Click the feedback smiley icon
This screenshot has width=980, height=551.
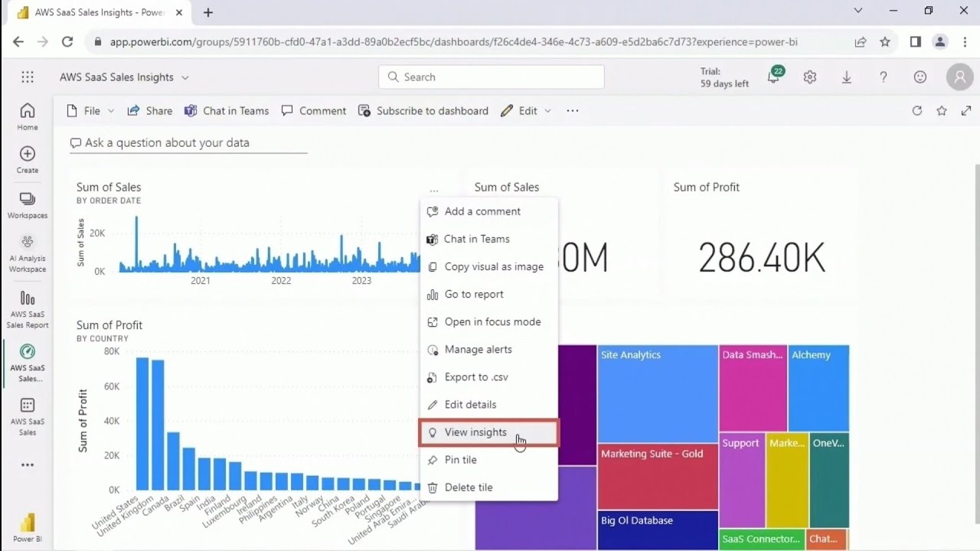point(920,77)
